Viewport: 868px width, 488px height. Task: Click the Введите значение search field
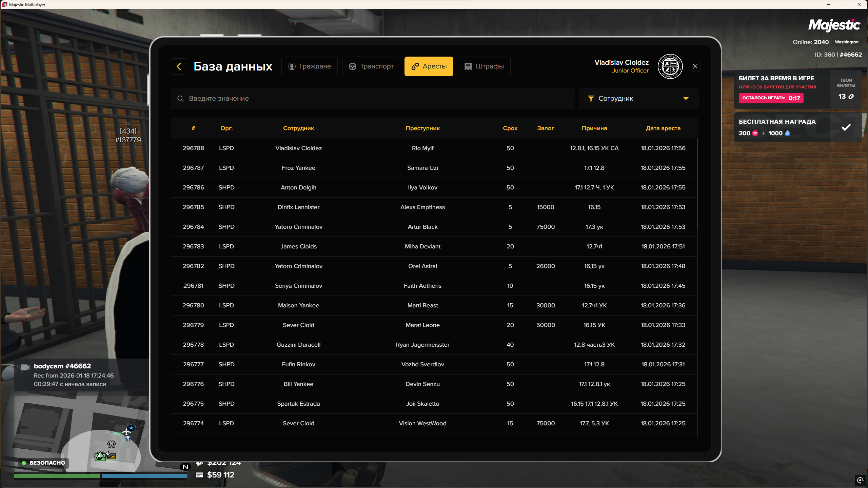(x=373, y=99)
